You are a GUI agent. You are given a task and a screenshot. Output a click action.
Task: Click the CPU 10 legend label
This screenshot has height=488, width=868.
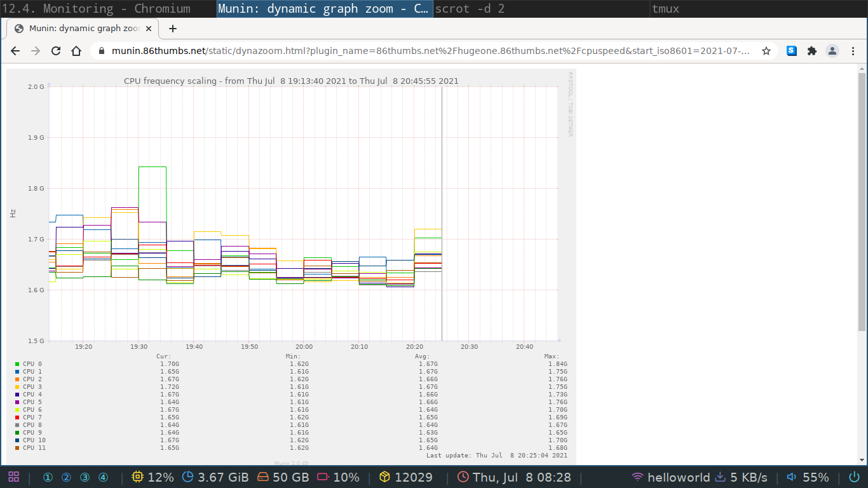(34, 440)
